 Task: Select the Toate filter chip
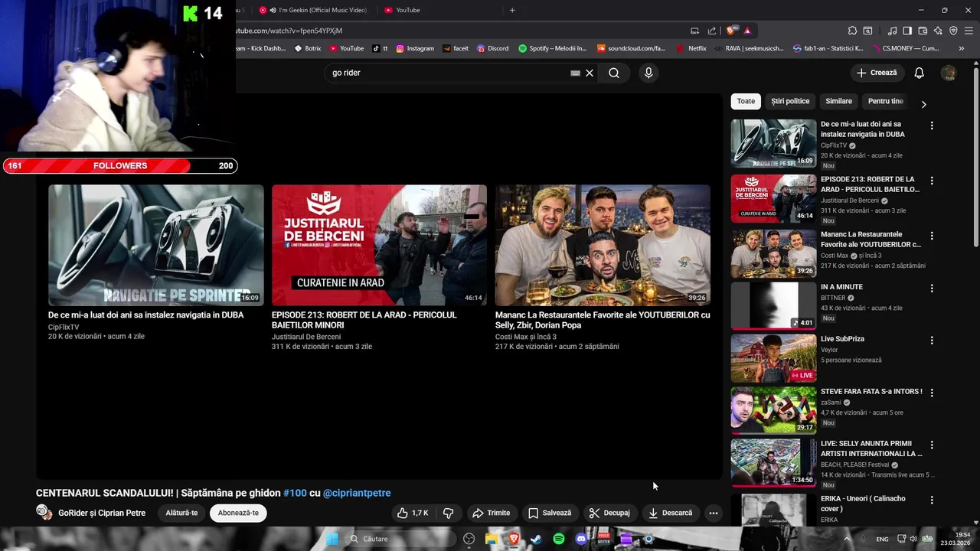pos(746,101)
